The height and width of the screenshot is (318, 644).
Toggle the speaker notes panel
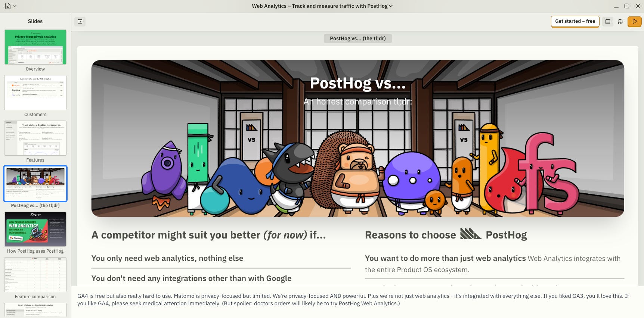608,22
